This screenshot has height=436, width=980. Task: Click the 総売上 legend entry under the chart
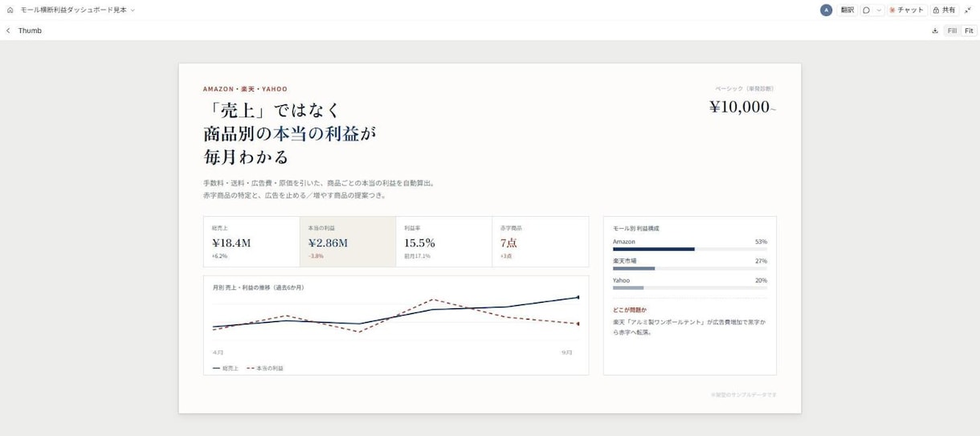coord(226,368)
